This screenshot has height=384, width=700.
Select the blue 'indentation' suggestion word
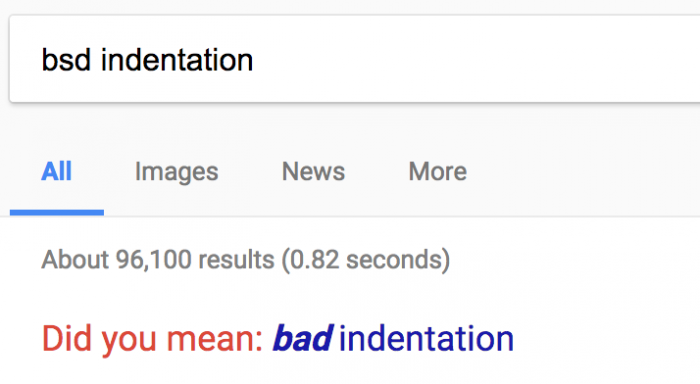coord(426,338)
